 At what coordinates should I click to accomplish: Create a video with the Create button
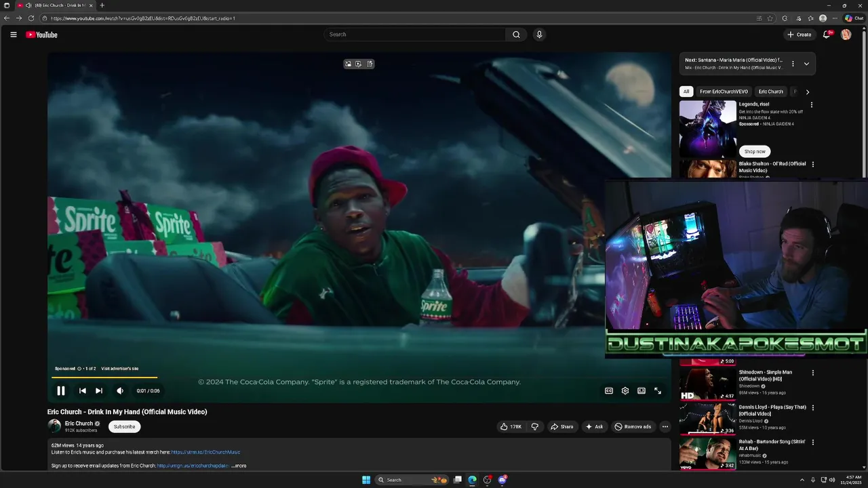(x=800, y=35)
